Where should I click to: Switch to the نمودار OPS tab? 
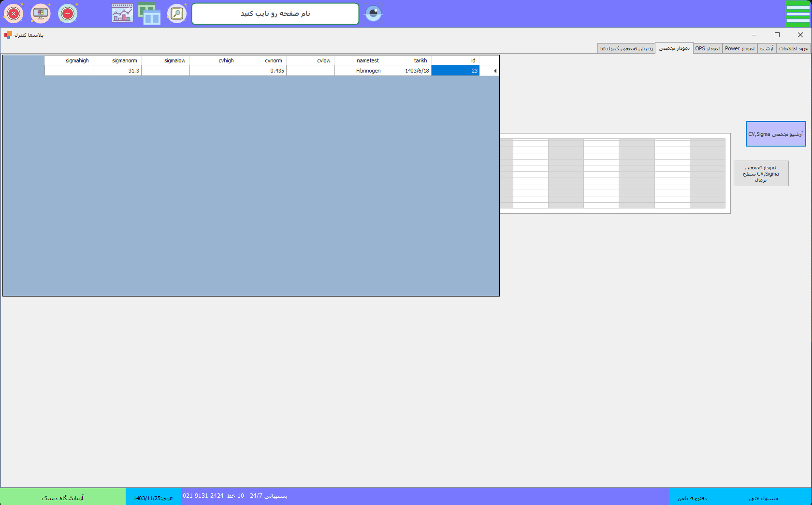pyautogui.click(x=708, y=48)
